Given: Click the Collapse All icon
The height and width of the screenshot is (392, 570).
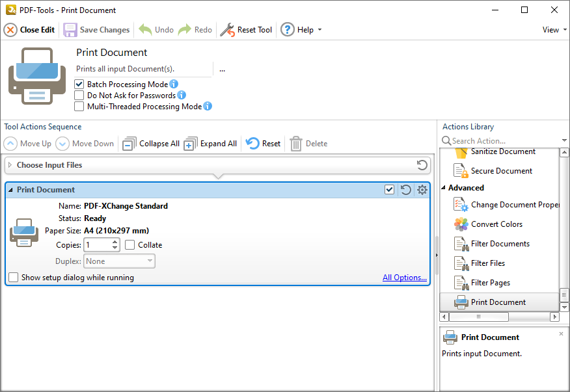Looking at the screenshot, I should pyautogui.click(x=129, y=144).
